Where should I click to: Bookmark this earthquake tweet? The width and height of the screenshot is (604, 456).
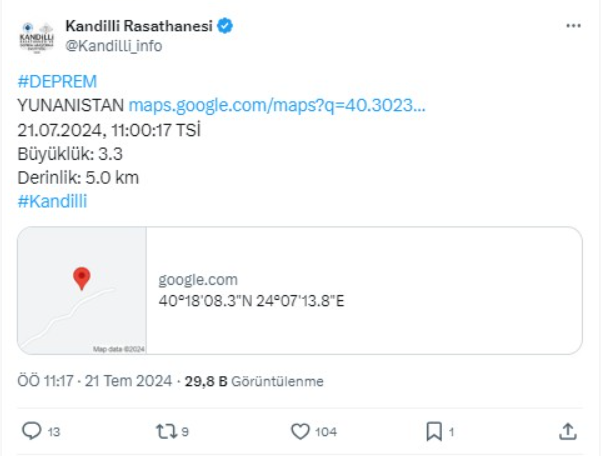[434, 431]
